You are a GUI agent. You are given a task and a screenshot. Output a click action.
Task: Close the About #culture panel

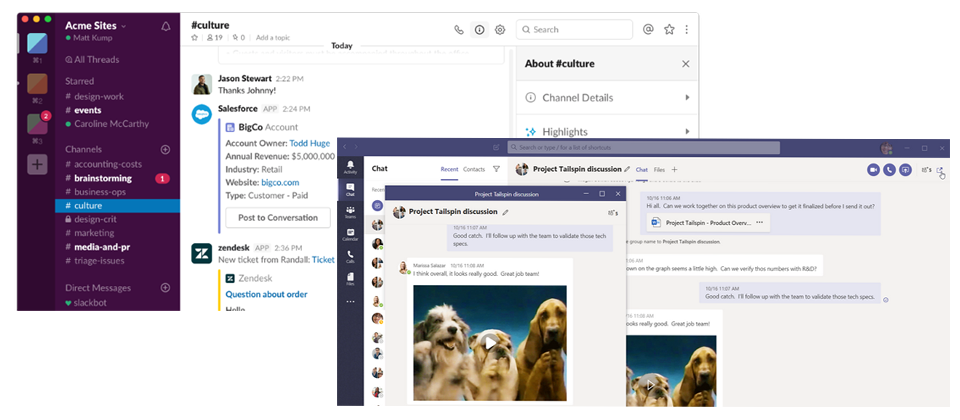click(686, 64)
